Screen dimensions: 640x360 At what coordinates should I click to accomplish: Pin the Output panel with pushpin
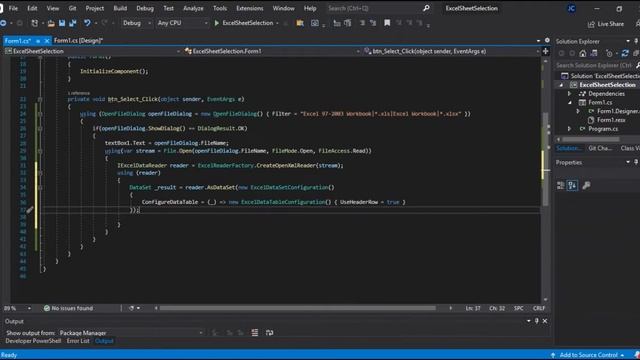click(537, 321)
